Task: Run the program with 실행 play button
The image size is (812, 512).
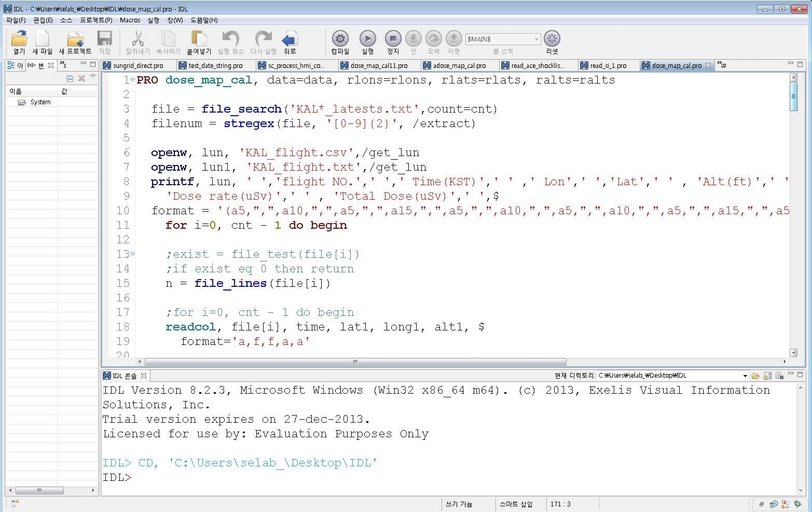Action: click(368, 39)
